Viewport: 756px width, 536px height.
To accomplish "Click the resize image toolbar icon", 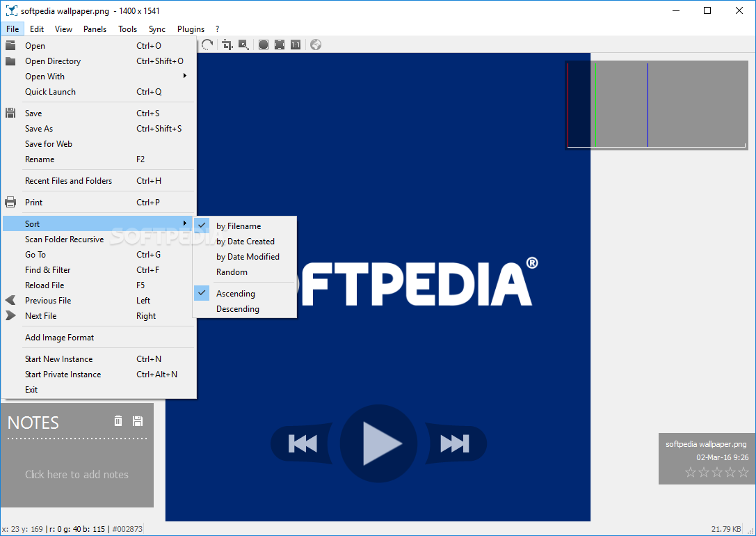I will 243,45.
